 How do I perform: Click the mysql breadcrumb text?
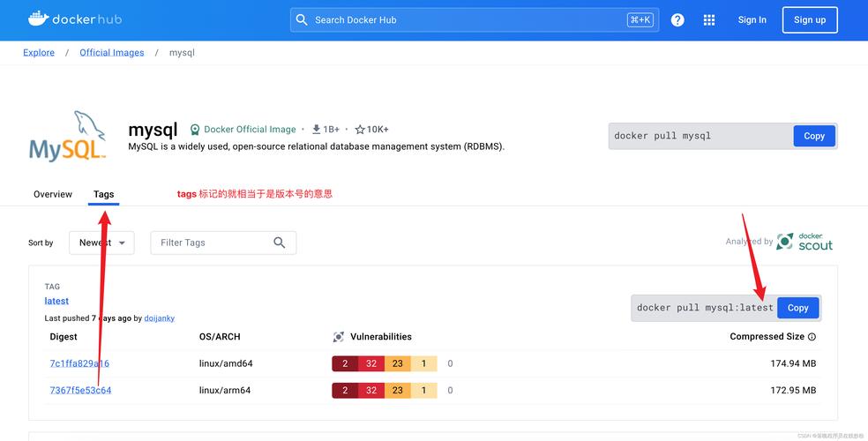[182, 53]
